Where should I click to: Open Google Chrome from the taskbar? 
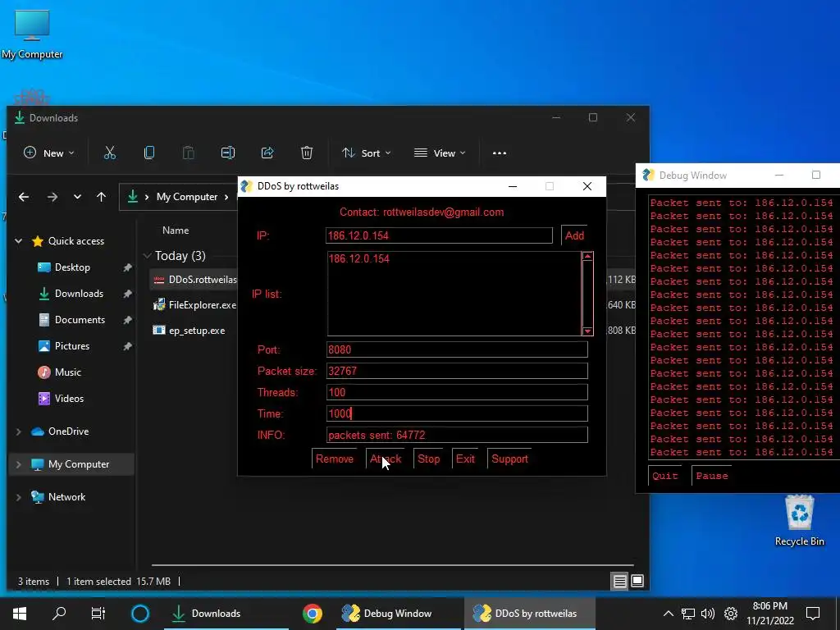click(x=313, y=614)
